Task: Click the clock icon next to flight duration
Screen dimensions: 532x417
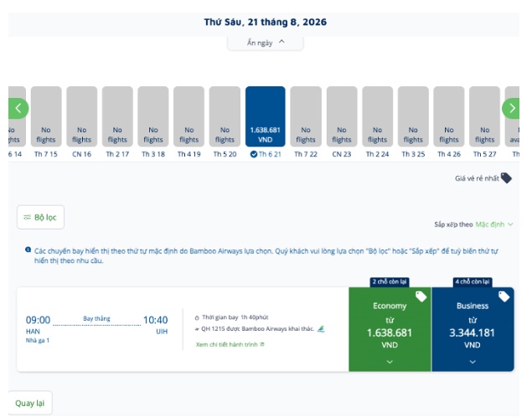Action: pos(197,318)
